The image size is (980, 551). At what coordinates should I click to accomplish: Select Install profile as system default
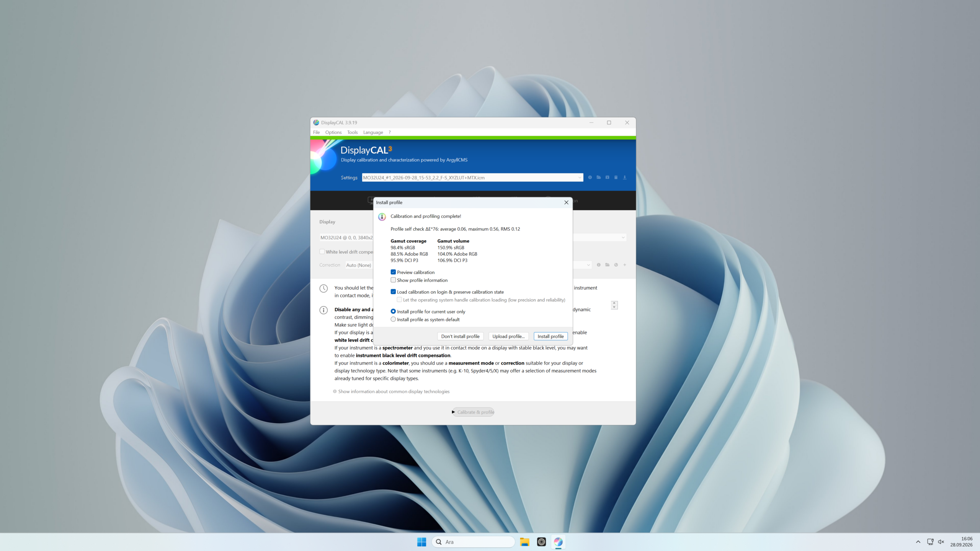click(393, 320)
